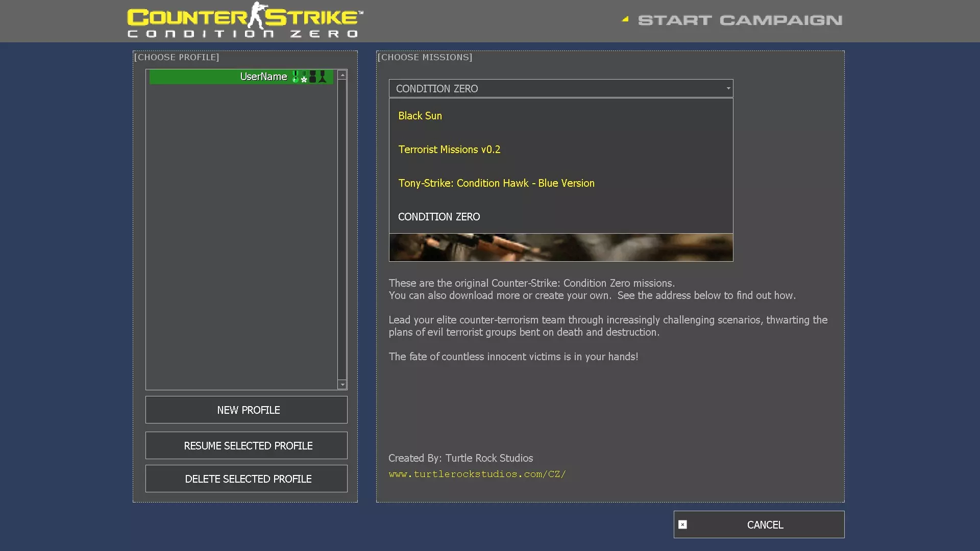Click the X icon on the Cancel button

click(x=682, y=524)
